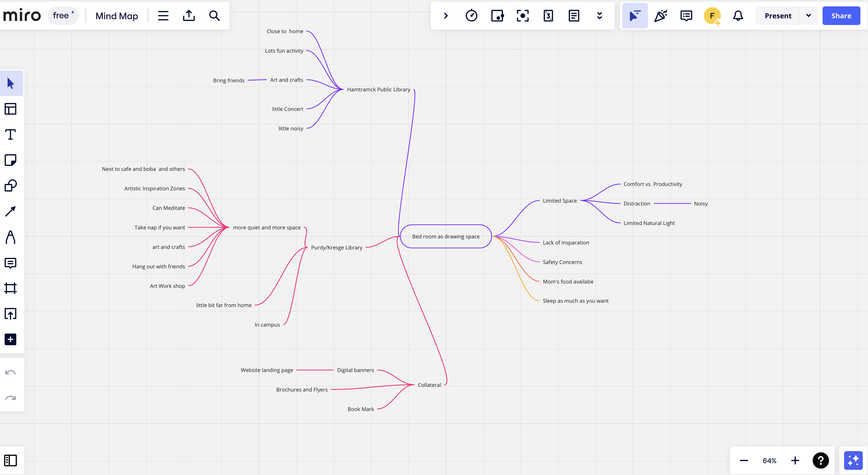Toggle the frames side panel
Image resolution: width=868 pixels, height=475 pixels.
click(x=10, y=460)
